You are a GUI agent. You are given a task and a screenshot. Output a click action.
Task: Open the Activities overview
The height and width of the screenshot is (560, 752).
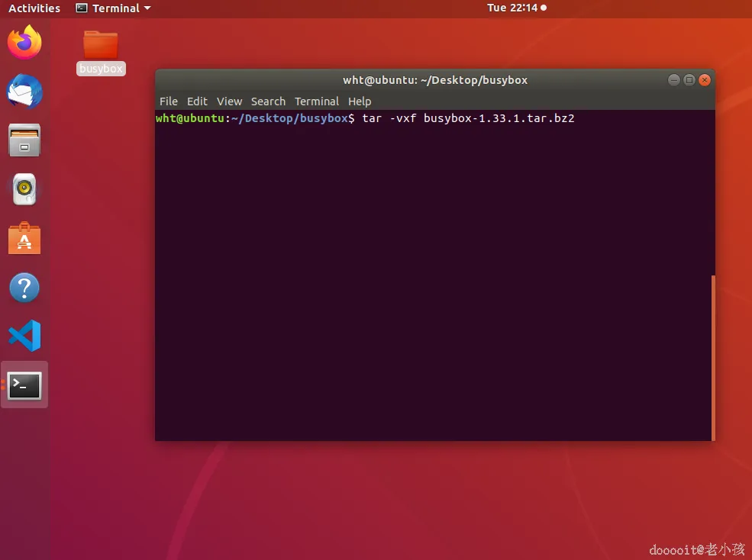(34, 8)
